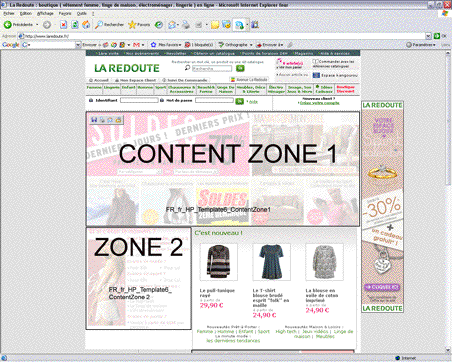Screen dimensions: 454x363
Task: Click the La Redoute bijoux side banner ad
Action: click(382, 207)
